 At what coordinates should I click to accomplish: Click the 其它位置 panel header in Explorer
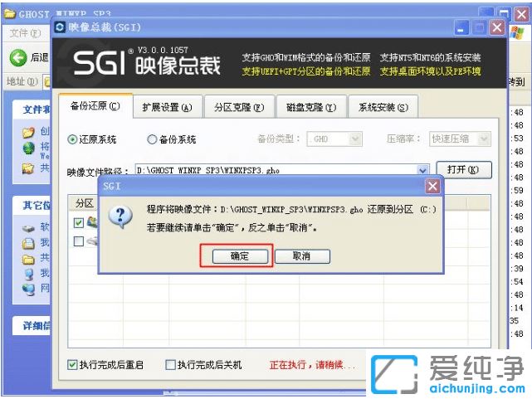tap(32, 206)
